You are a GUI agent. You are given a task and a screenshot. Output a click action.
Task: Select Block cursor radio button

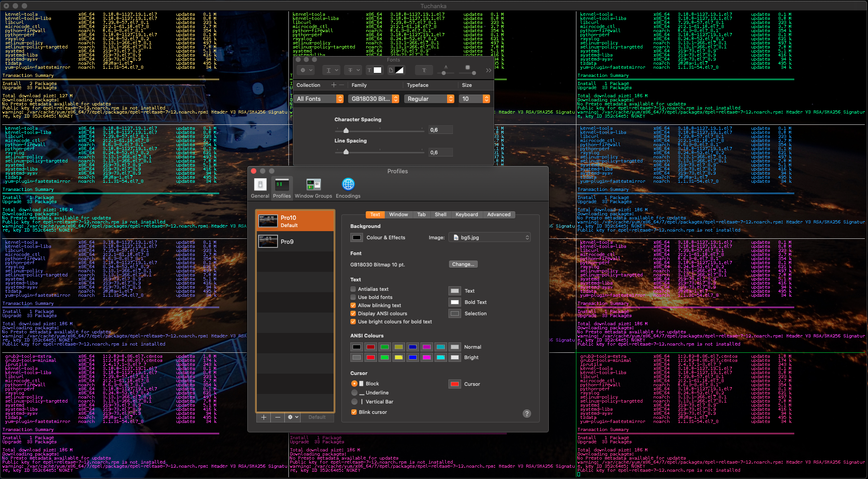(354, 384)
